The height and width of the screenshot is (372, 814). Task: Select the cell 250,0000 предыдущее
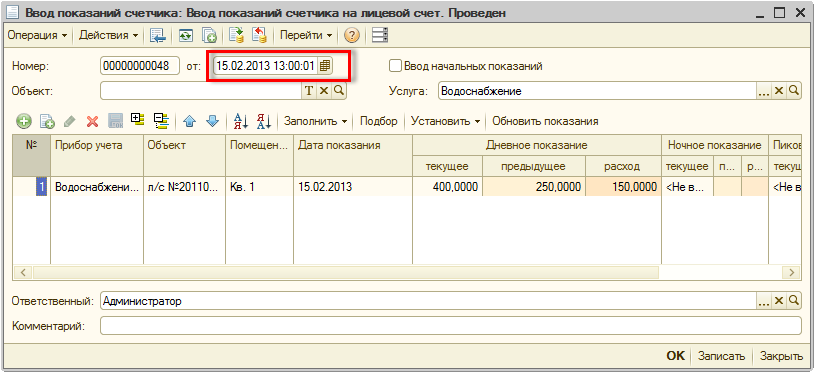point(534,187)
